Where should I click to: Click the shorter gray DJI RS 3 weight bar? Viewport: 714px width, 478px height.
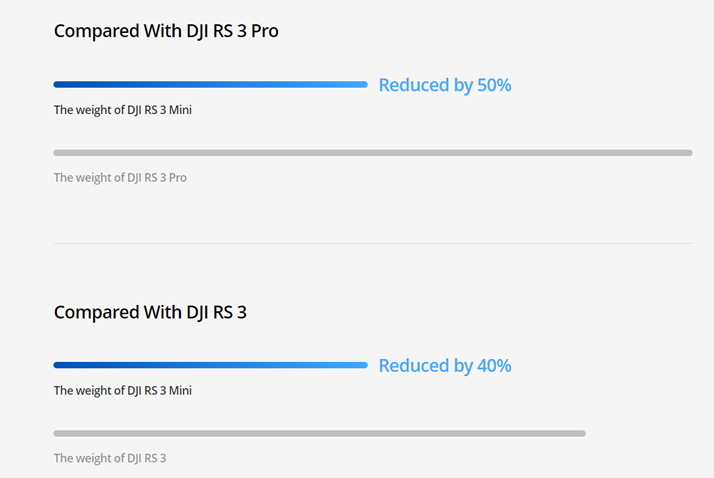click(x=320, y=433)
